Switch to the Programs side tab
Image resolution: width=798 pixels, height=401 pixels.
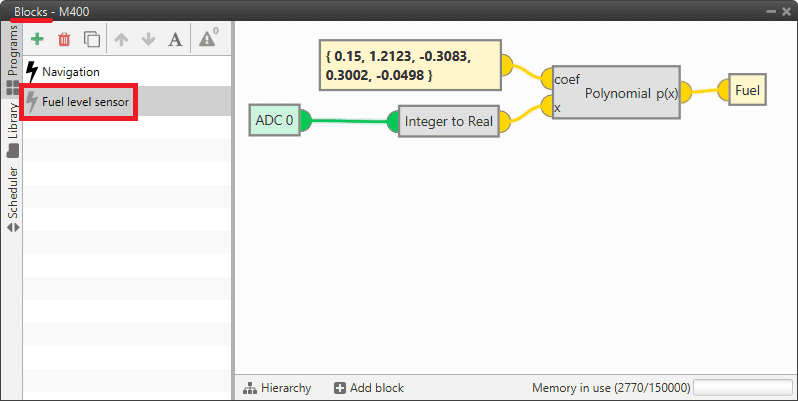(12, 52)
